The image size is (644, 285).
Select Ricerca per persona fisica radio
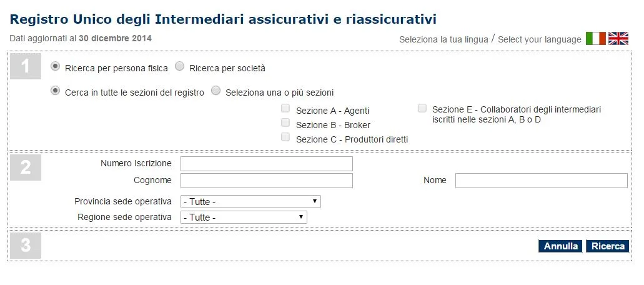56,66
